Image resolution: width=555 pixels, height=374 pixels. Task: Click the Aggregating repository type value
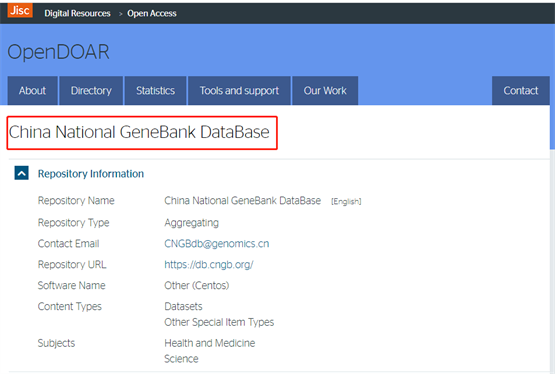click(x=191, y=223)
